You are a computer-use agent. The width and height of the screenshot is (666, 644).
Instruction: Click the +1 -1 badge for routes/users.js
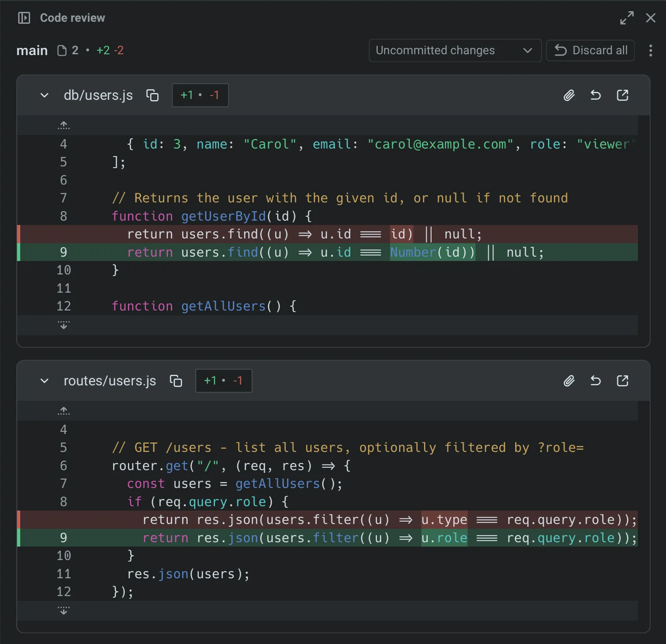223,381
